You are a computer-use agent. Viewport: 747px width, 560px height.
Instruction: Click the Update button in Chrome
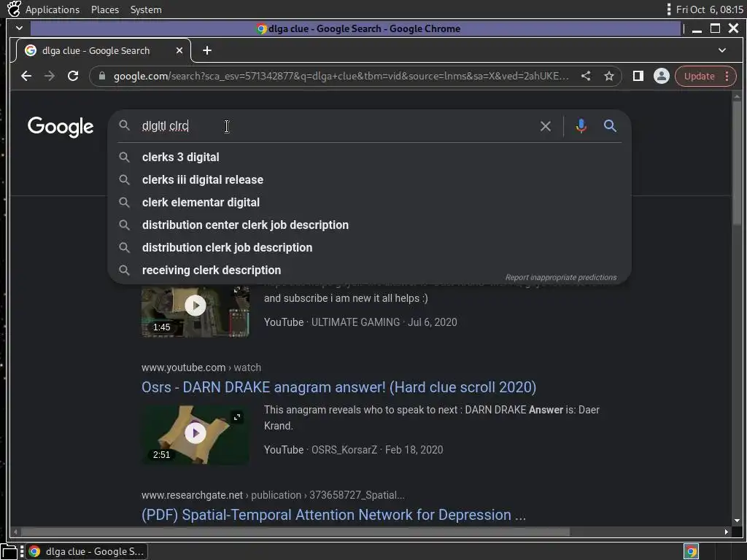click(x=700, y=76)
